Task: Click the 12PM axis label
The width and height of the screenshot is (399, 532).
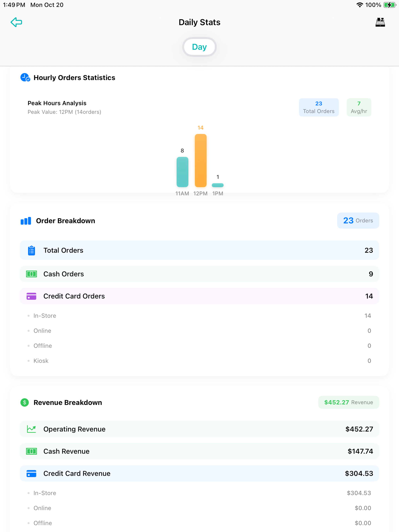Action: point(200,193)
